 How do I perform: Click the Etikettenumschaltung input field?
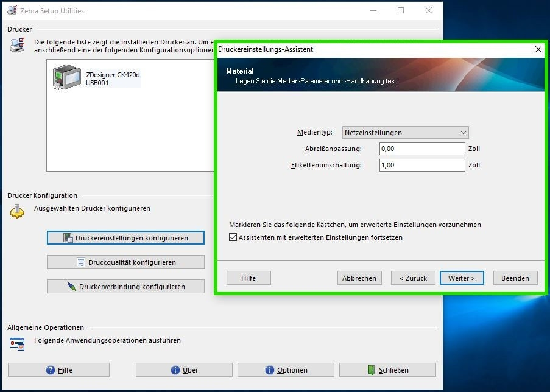click(x=422, y=165)
